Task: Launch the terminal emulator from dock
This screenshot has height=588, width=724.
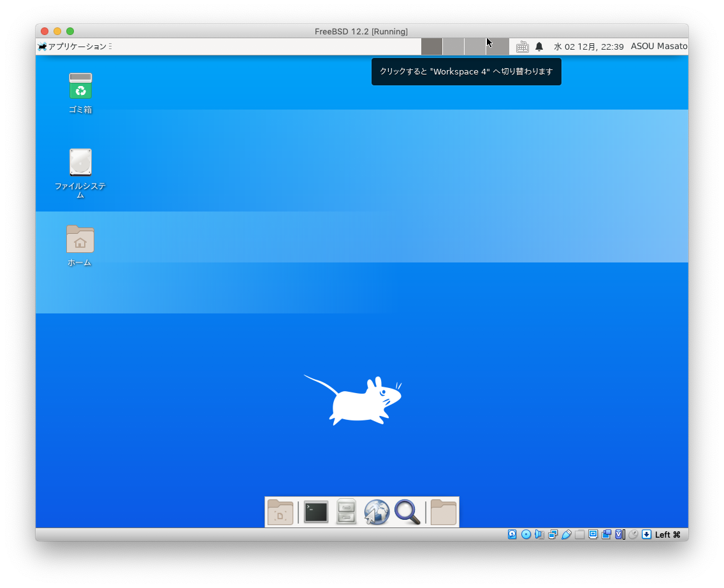Action: (316, 512)
